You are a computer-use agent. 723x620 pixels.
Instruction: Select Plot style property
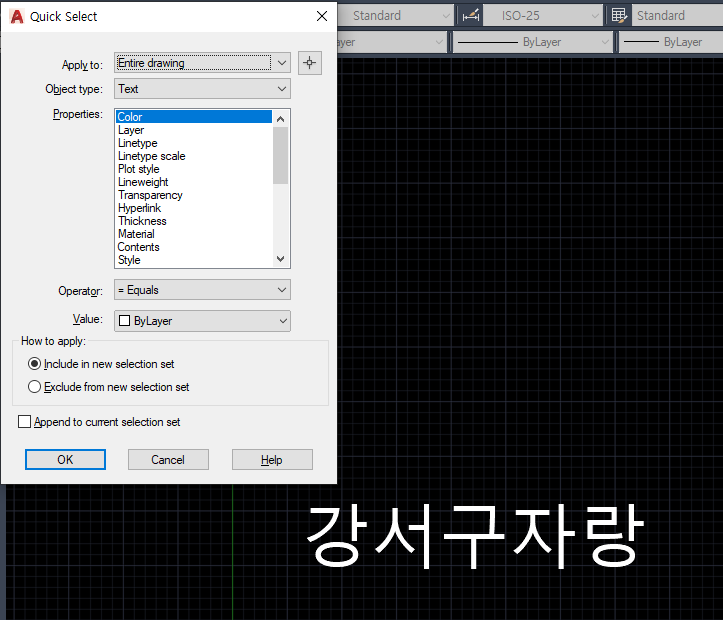194,169
